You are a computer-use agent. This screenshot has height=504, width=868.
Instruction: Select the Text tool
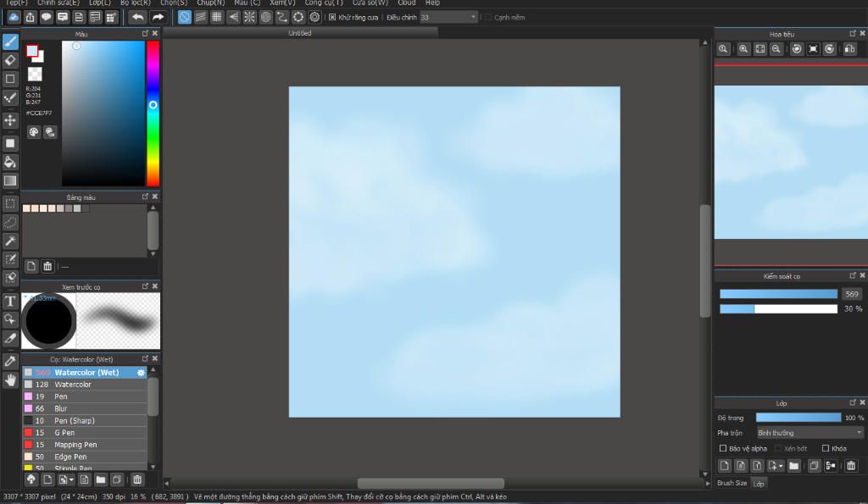pyautogui.click(x=10, y=301)
